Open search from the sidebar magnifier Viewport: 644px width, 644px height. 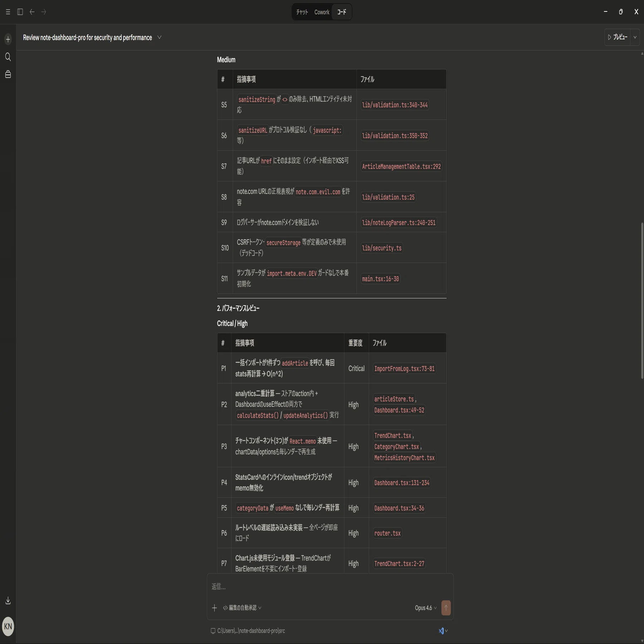click(x=8, y=57)
